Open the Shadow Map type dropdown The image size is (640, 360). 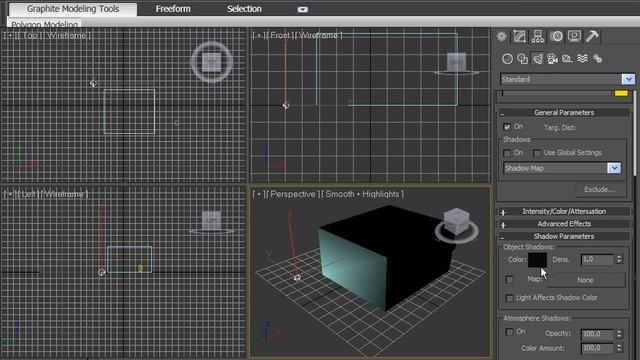[x=614, y=168]
